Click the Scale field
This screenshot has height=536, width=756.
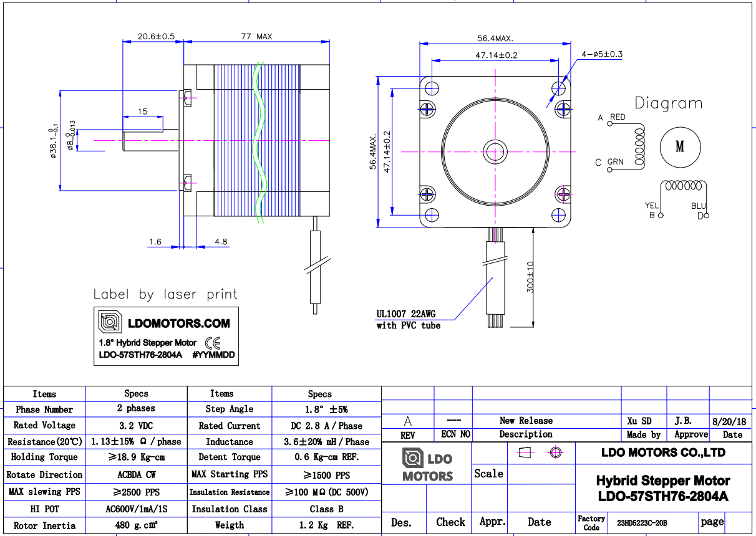(489, 473)
